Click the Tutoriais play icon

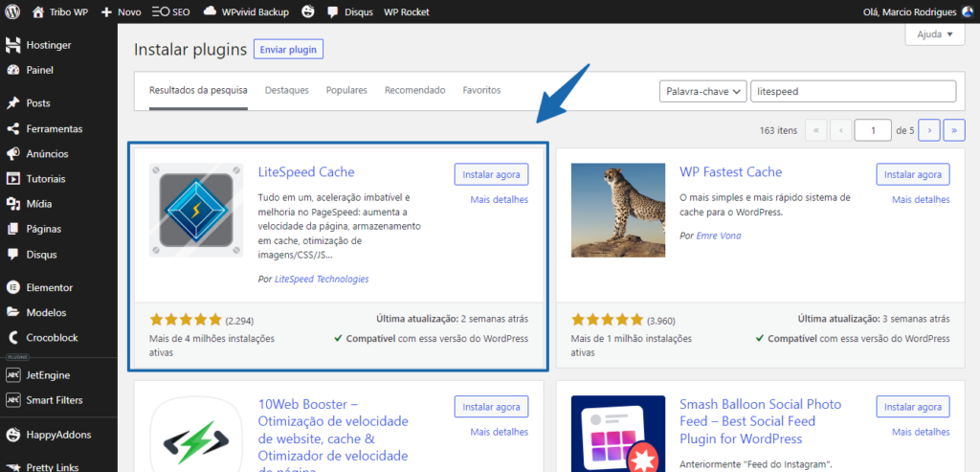[13, 179]
